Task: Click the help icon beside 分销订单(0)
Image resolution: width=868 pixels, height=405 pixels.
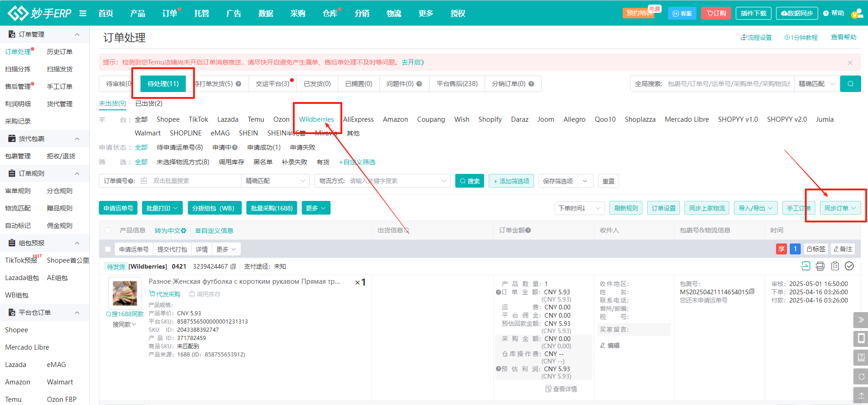Action: [531, 84]
